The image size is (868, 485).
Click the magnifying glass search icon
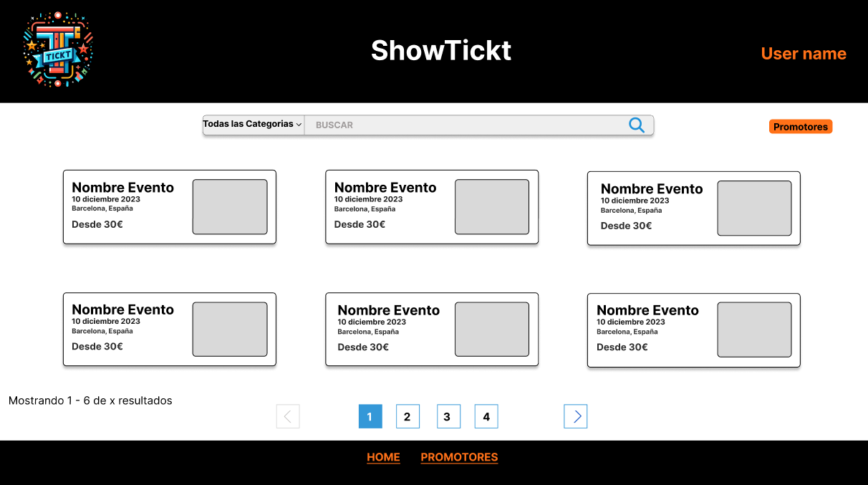(636, 125)
